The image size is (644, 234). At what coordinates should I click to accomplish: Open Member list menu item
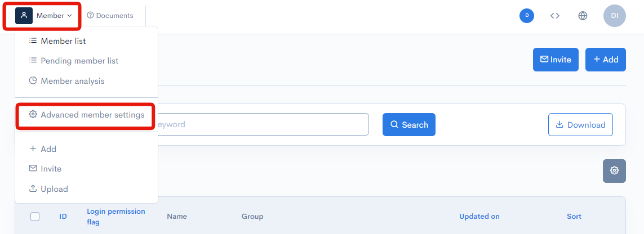click(x=63, y=41)
